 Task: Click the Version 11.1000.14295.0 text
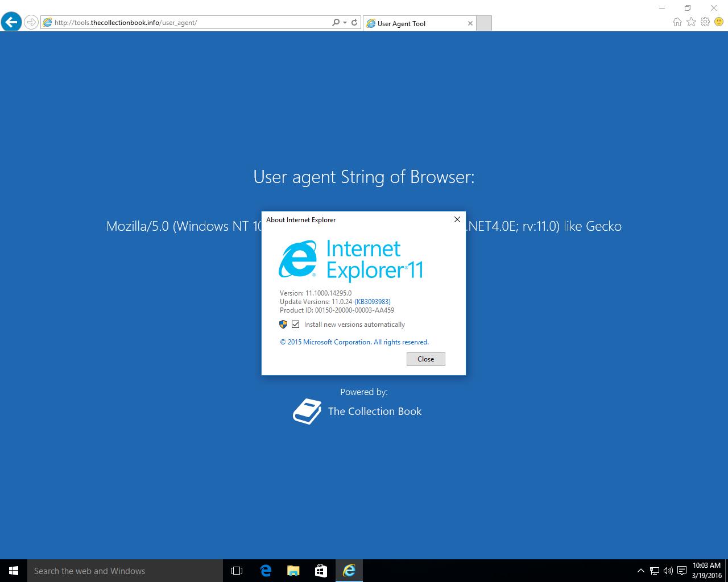point(316,293)
